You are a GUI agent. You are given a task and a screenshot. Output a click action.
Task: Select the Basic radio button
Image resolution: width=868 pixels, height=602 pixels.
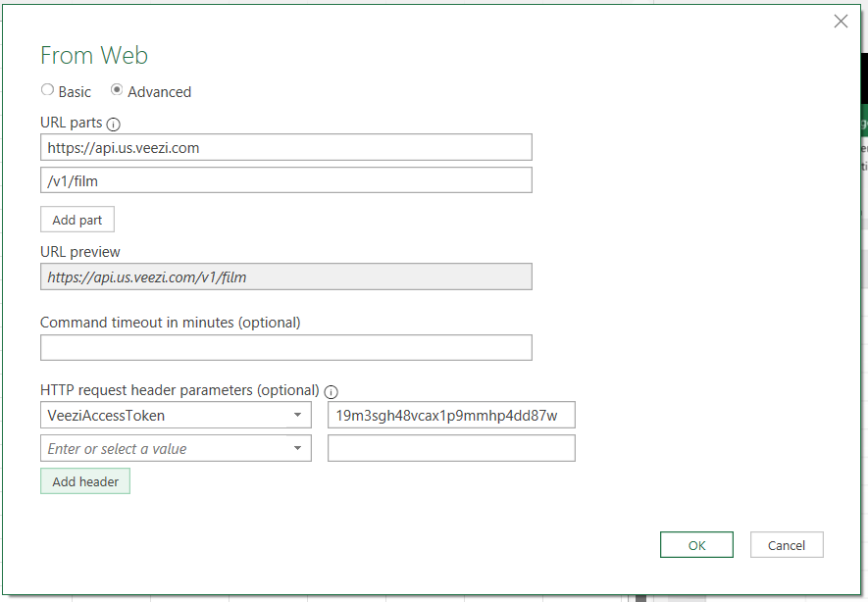click(47, 90)
